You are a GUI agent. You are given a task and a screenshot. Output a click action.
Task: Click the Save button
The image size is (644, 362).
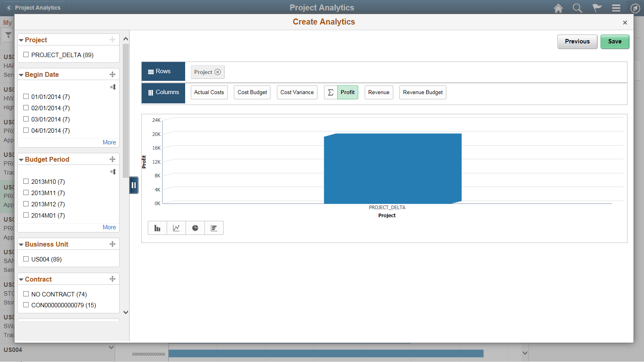[x=615, y=41]
